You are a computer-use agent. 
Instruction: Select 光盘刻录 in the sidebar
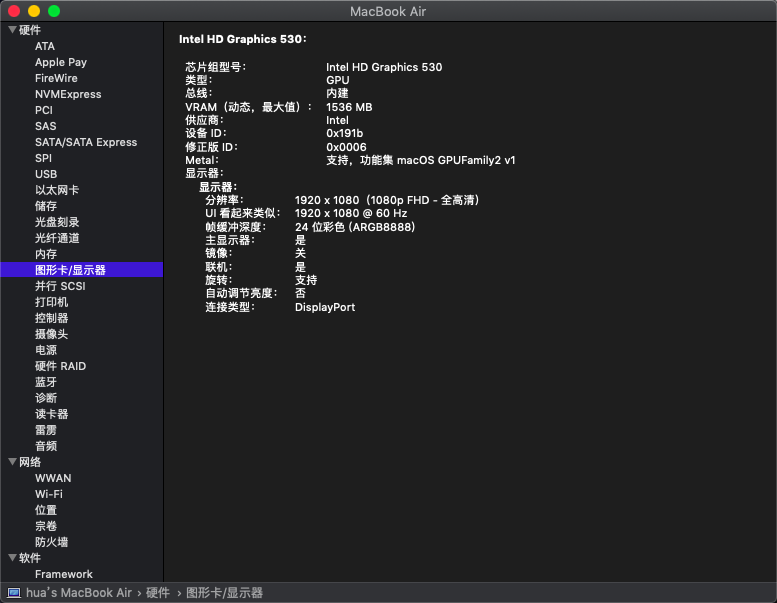point(57,222)
